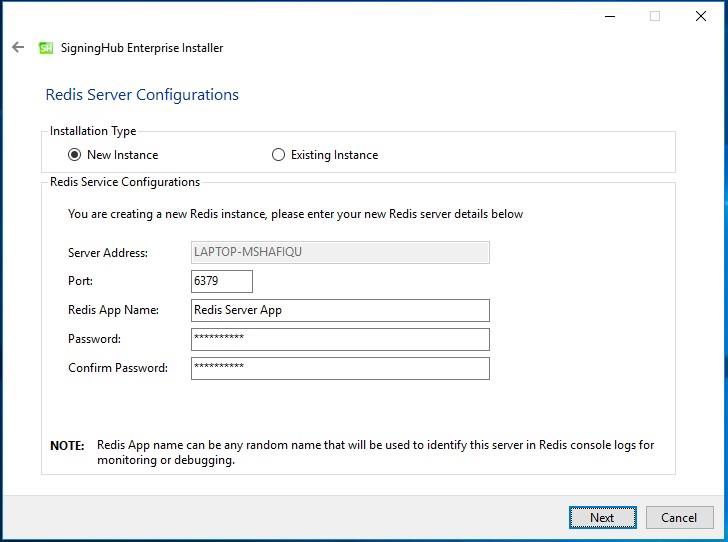Click the Server Address field
Image resolution: width=728 pixels, height=542 pixels.
pyautogui.click(x=340, y=252)
